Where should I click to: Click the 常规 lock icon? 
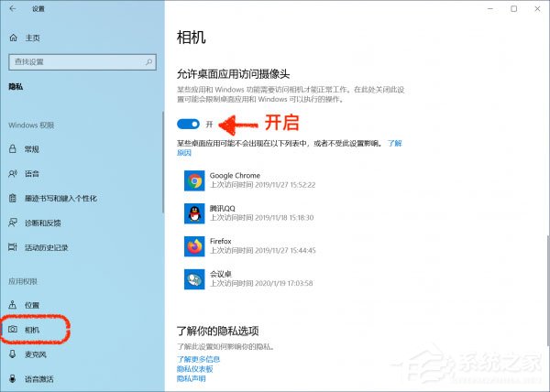(13, 149)
